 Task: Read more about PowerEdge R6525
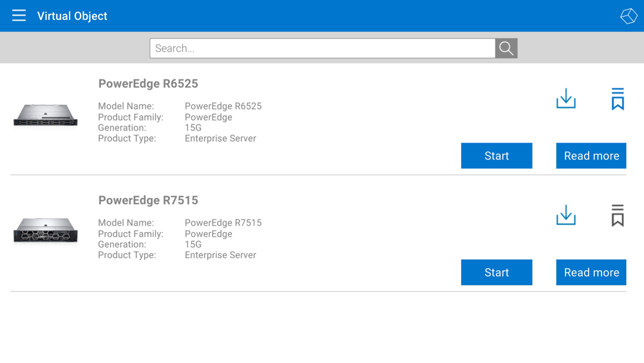[x=591, y=156]
